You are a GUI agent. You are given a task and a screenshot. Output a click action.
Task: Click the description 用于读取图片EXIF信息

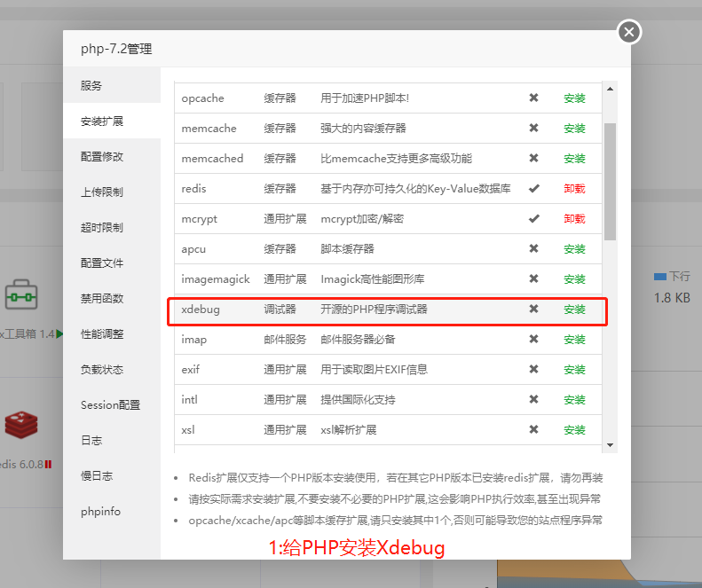coord(374,370)
